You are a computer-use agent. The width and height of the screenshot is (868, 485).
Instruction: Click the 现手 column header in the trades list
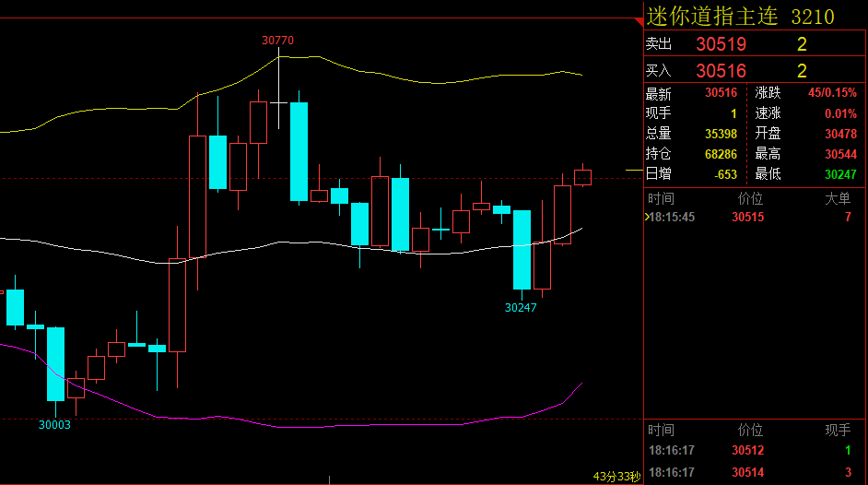tap(838, 431)
